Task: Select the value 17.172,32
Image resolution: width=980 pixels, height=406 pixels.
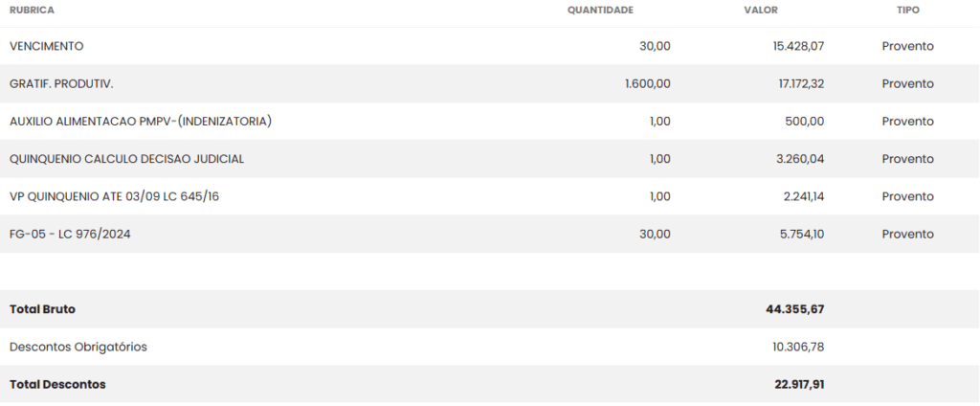Action: pos(800,83)
